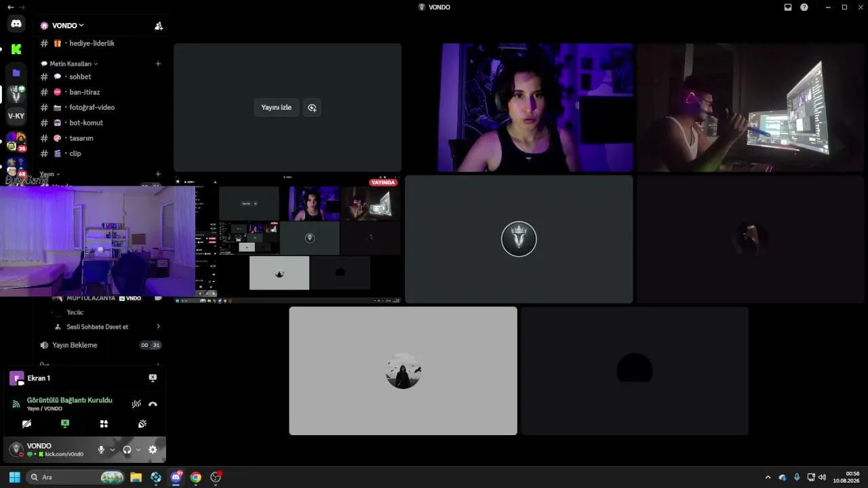Screen dimensions: 868x488
Task: Select the man at monitor video tile
Action: pos(751,108)
